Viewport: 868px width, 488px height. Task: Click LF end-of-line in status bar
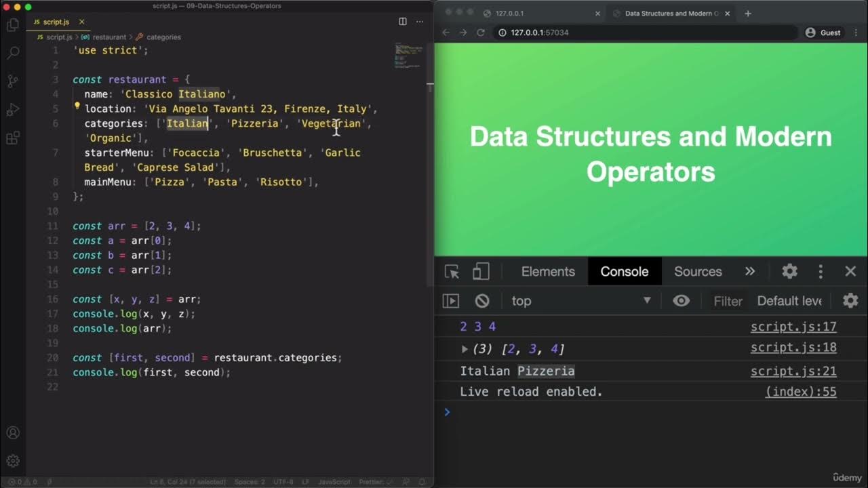click(306, 482)
